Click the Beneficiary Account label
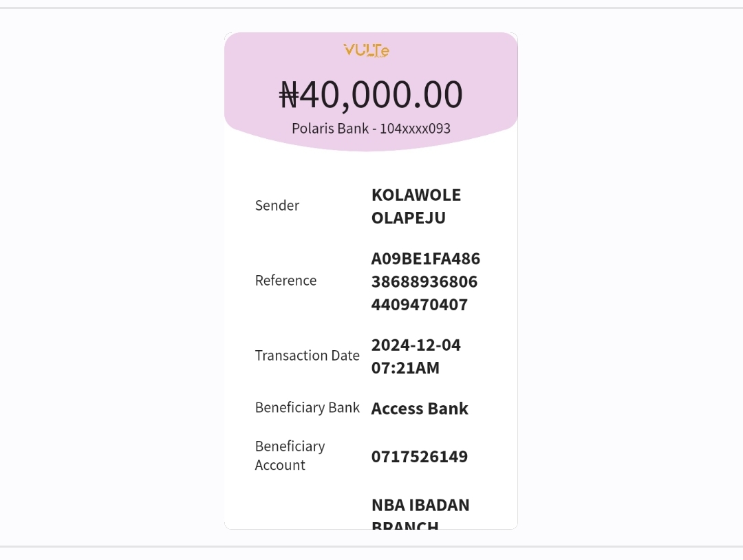743x560 pixels. coord(290,455)
